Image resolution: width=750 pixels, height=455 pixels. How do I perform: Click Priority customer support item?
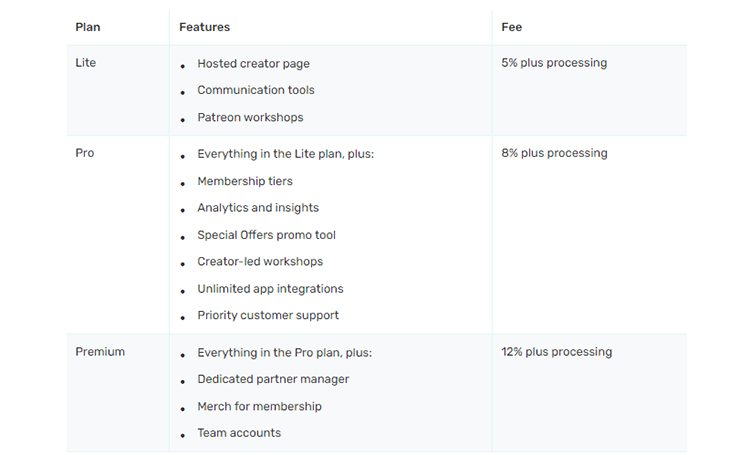[x=268, y=315]
